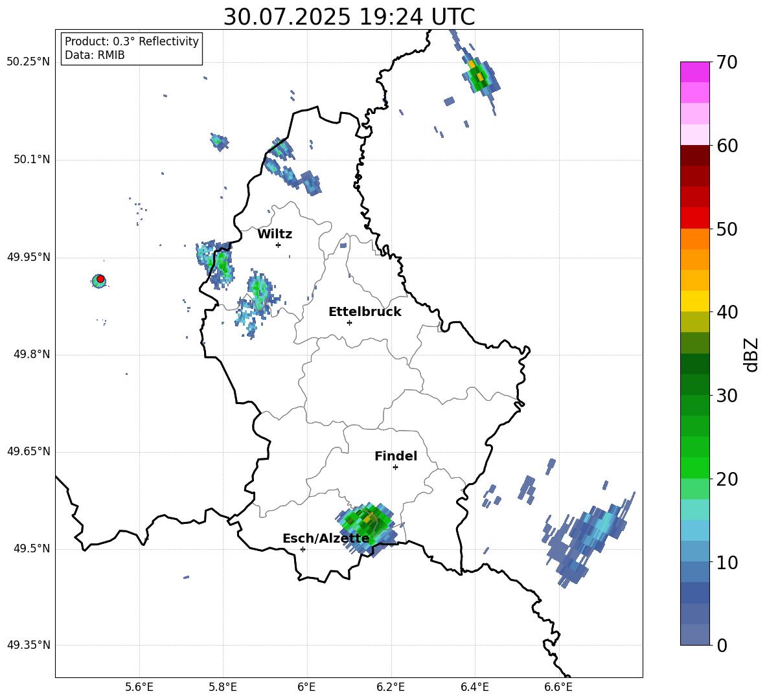Click the red dot marker on the map
The width and height of the screenshot is (767, 700).
point(100,279)
